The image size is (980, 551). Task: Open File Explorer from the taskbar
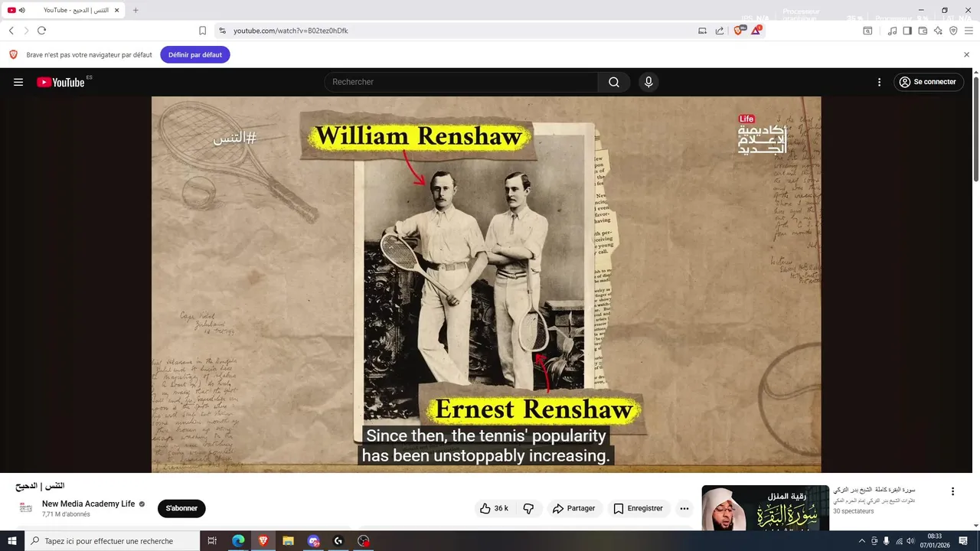tap(289, 541)
